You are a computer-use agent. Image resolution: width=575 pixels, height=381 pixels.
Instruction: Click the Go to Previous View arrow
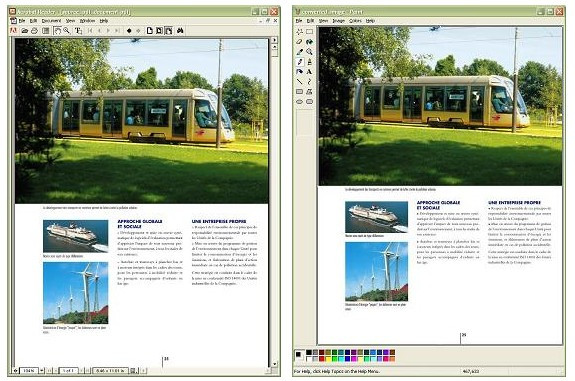coord(129,31)
